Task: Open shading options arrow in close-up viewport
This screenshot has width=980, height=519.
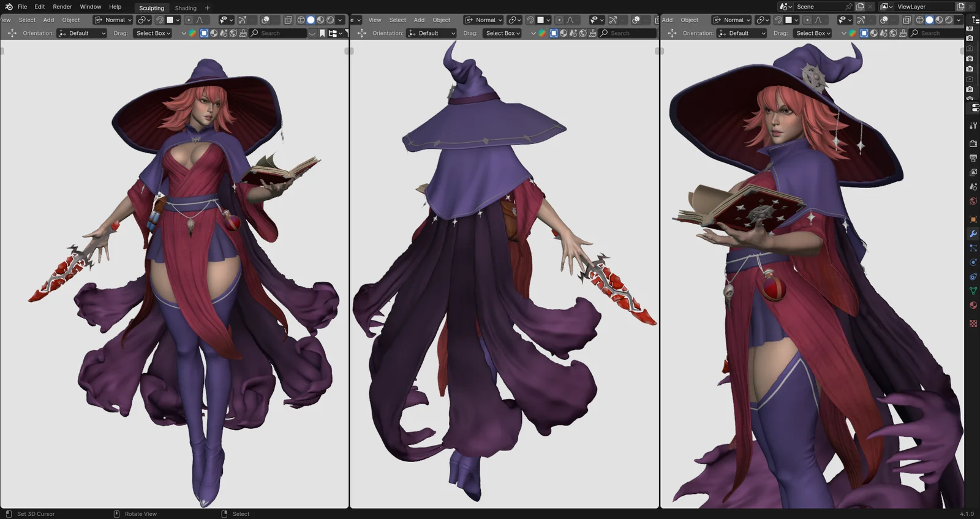Action: point(959,20)
